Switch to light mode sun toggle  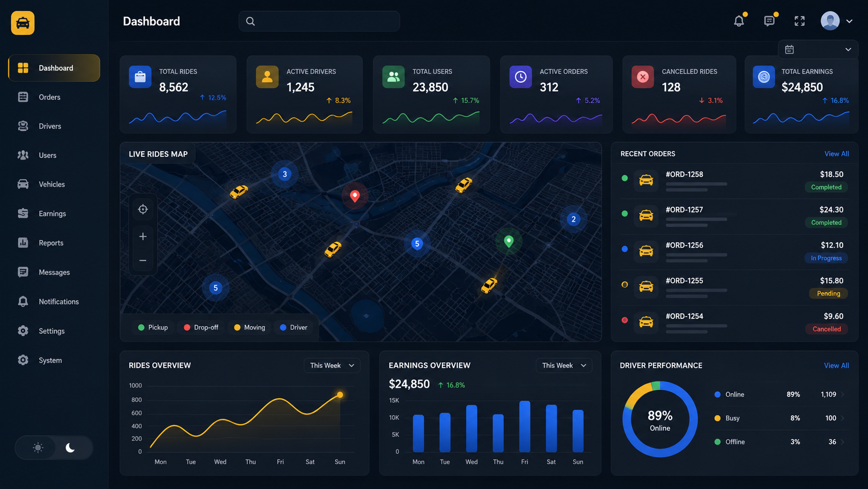pos(38,447)
